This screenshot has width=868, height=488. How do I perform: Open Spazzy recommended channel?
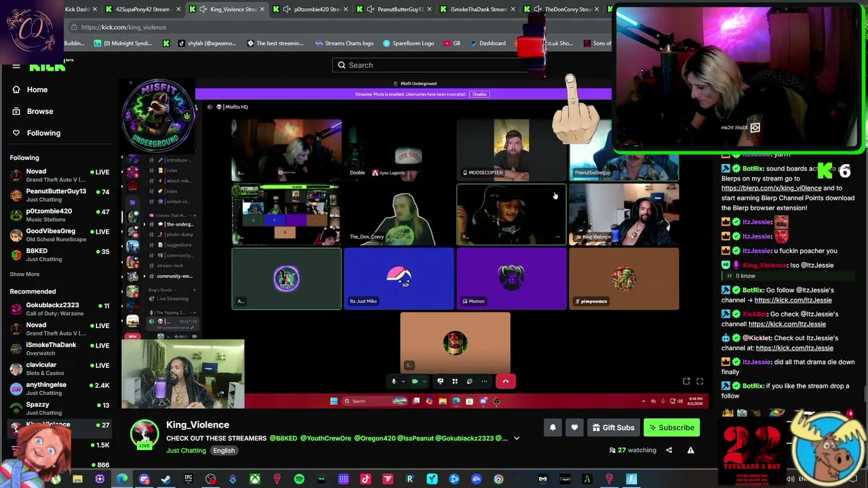pyautogui.click(x=60, y=408)
